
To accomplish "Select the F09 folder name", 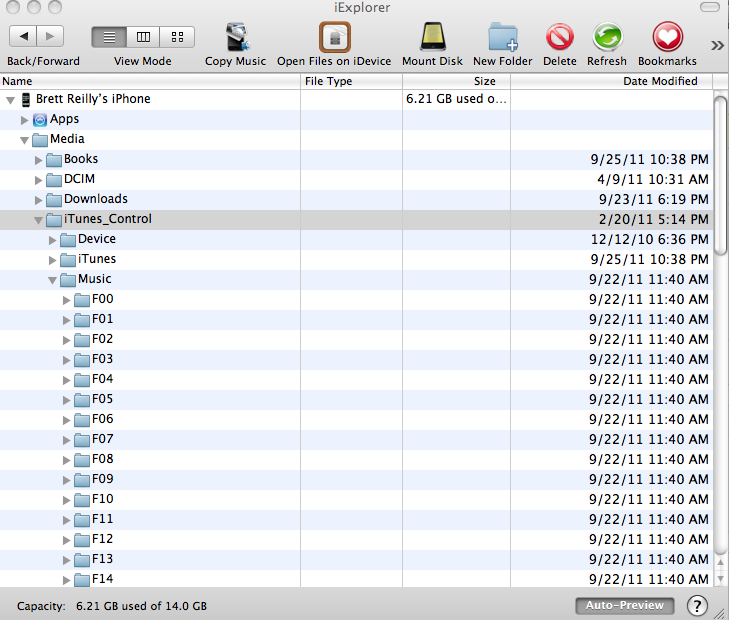I will [x=102, y=479].
